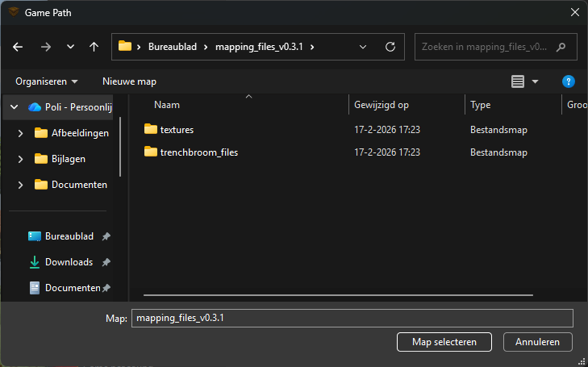This screenshot has height=367, width=588.
Task: Click the Downloads green arrow icon
Action: click(x=35, y=262)
